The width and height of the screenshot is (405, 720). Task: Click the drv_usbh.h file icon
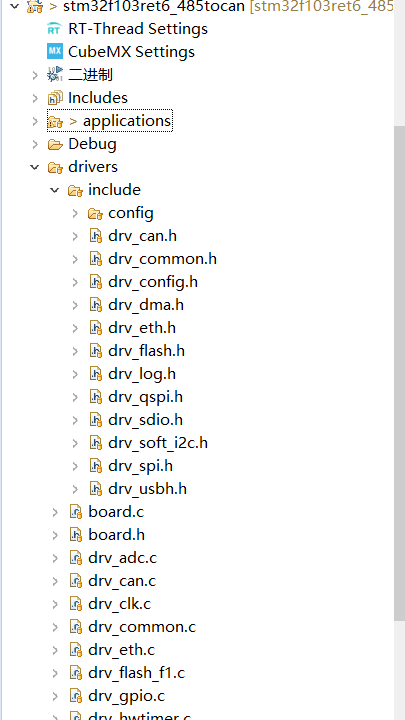coord(95,489)
